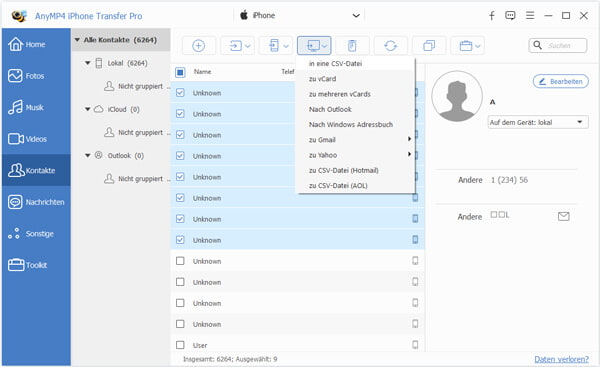This screenshot has width=600, height=367.
Task: Click the Suchen search field
Action: [x=558, y=46]
